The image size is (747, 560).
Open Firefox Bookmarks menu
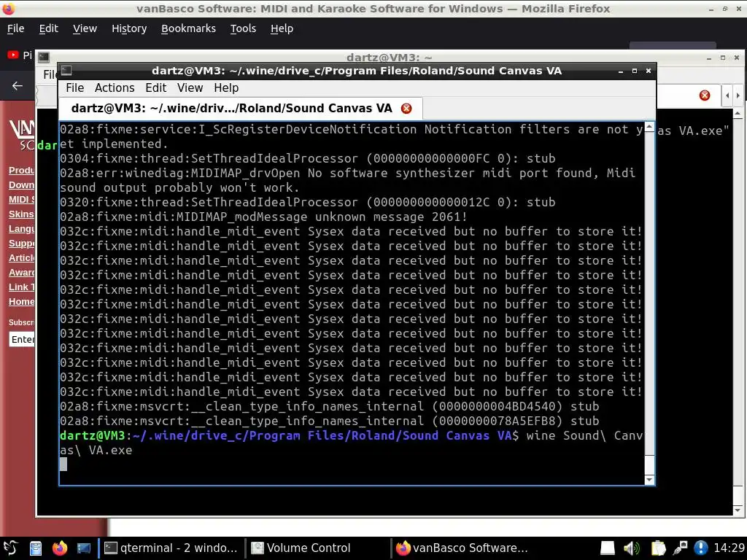click(188, 28)
